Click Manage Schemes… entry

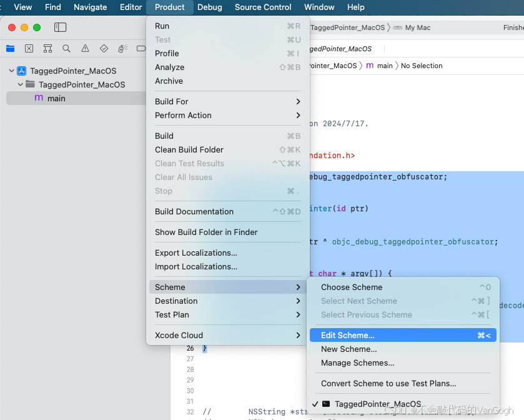[x=357, y=363]
